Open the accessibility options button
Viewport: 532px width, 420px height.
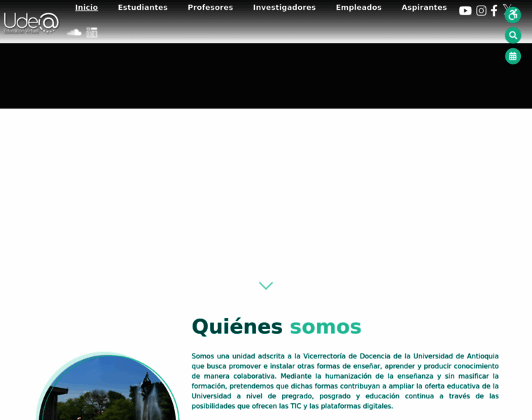(x=512, y=15)
